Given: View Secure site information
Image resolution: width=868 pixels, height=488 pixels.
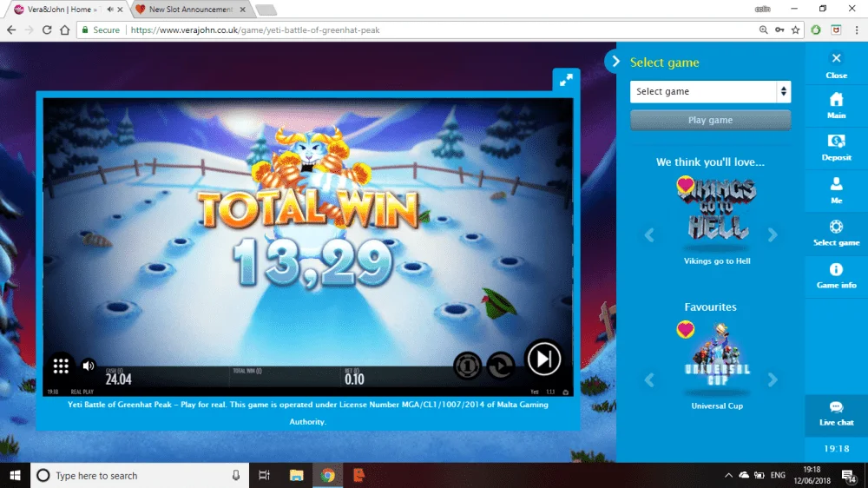Looking at the screenshot, I should 101,30.
